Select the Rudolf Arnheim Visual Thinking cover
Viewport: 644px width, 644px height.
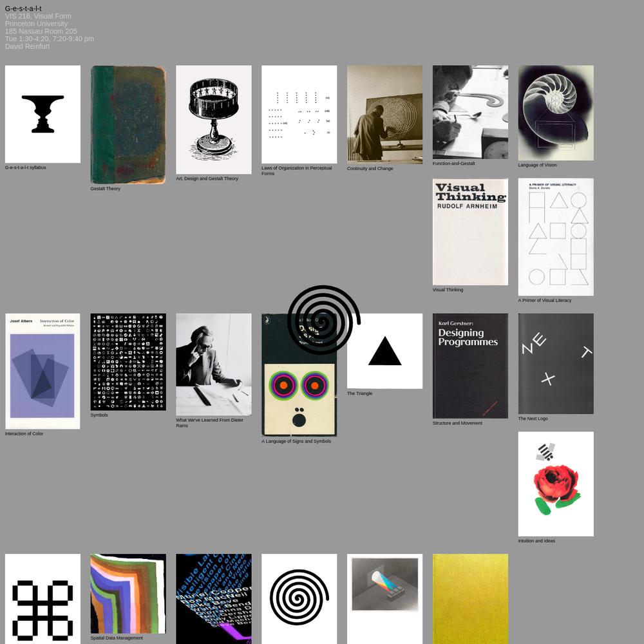click(x=470, y=232)
